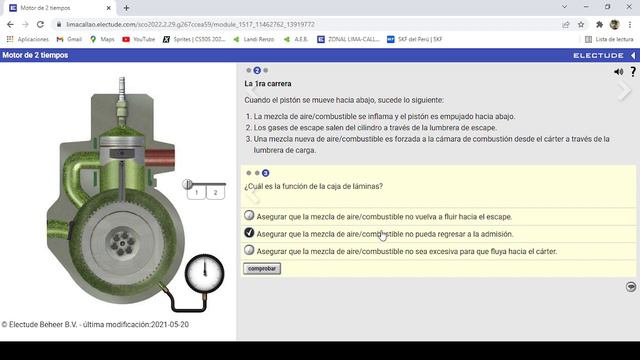Open the Gmail bookmark

(69, 39)
